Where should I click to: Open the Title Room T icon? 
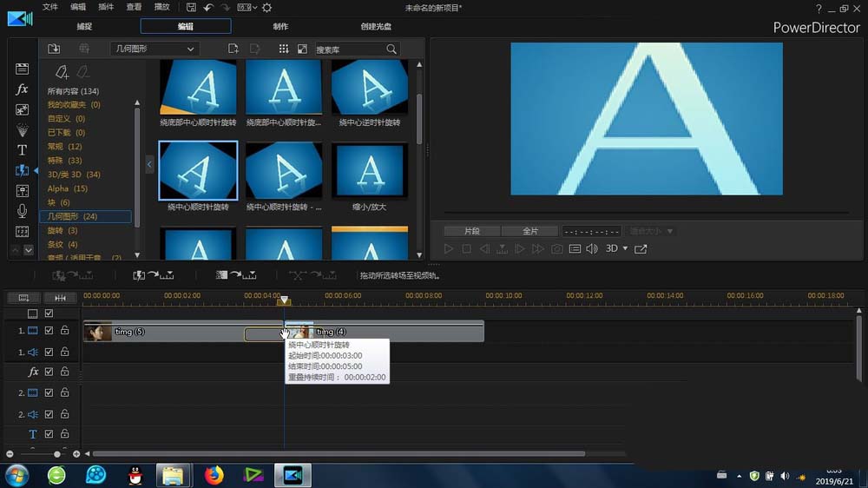(23, 149)
